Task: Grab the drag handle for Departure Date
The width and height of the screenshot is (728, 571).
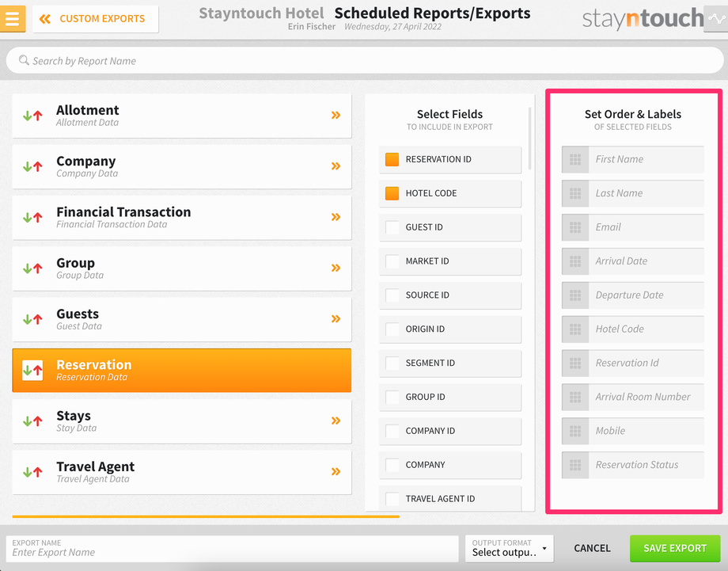Action: point(575,295)
